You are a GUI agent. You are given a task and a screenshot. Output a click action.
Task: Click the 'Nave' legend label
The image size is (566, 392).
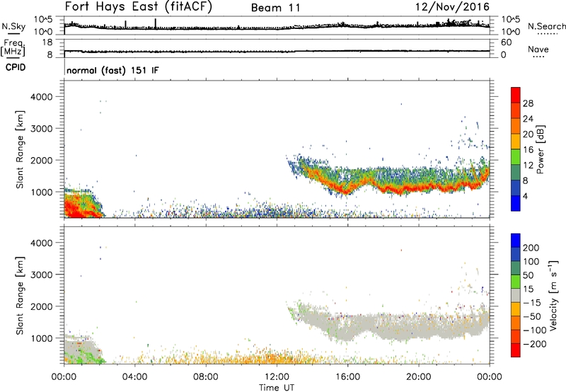pos(538,49)
